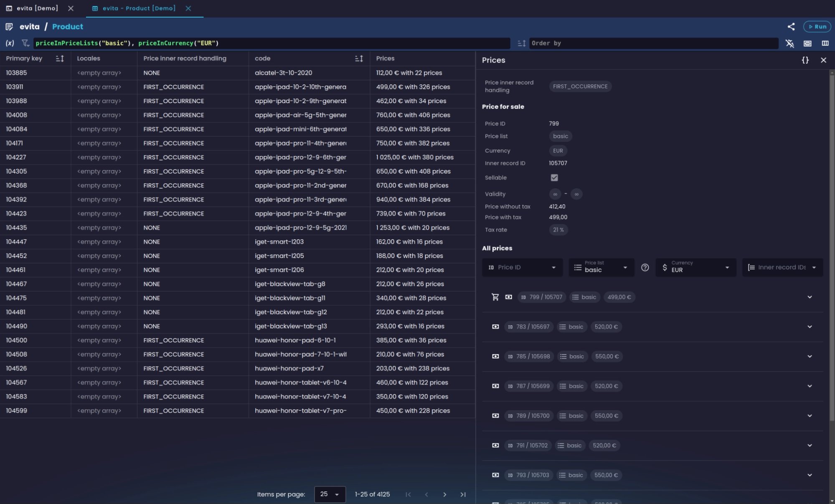Click the filter icon beside the query

(25, 43)
